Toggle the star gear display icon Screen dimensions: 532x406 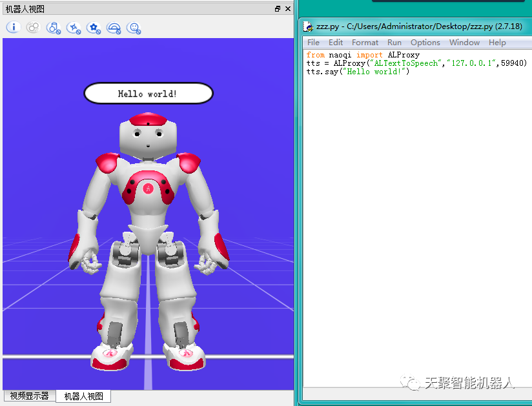click(94, 28)
